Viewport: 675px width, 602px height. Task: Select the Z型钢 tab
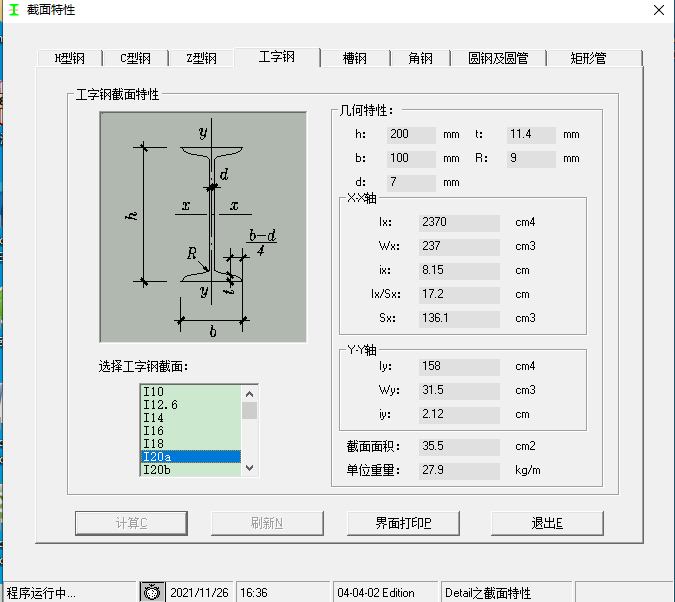pos(201,58)
